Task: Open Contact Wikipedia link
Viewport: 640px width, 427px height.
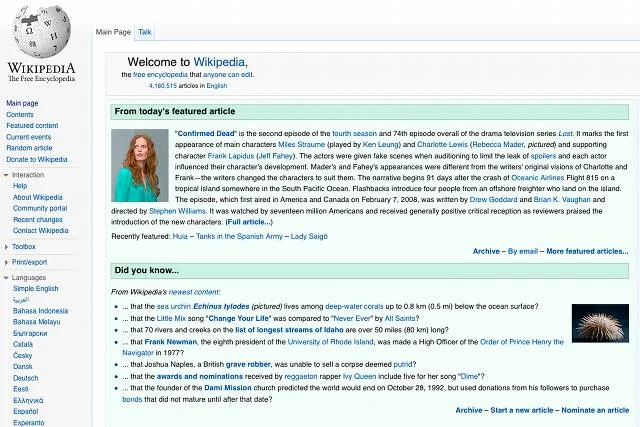Action: tap(40, 231)
